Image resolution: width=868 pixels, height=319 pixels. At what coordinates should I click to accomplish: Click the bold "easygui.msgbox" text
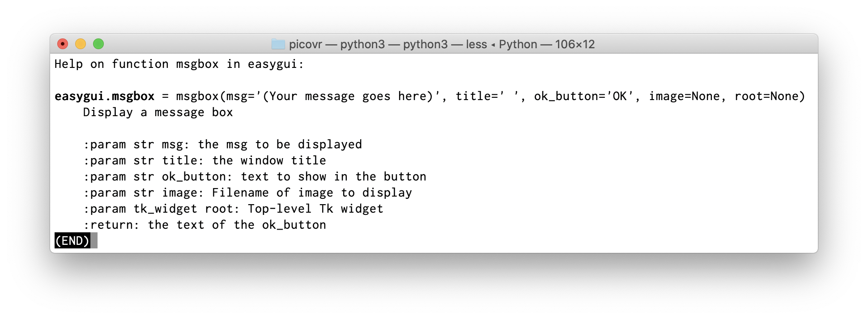point(104,96)
